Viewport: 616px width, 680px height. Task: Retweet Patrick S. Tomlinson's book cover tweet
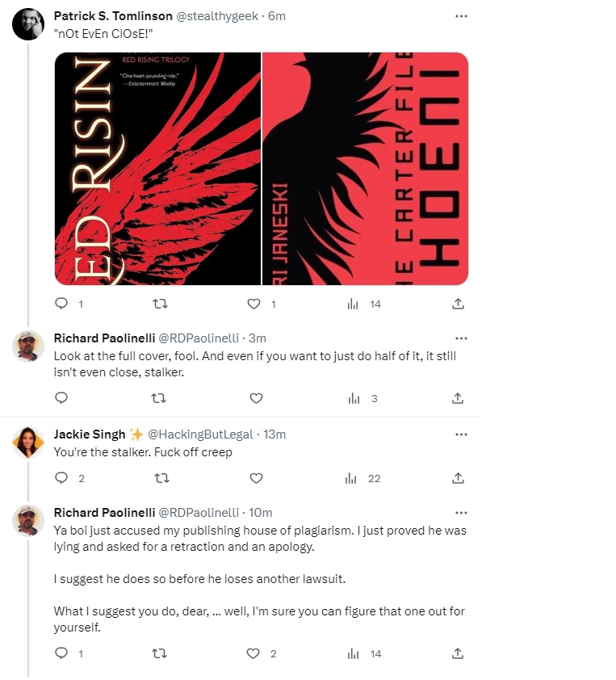pyautogui.click(x=159, y=304)
